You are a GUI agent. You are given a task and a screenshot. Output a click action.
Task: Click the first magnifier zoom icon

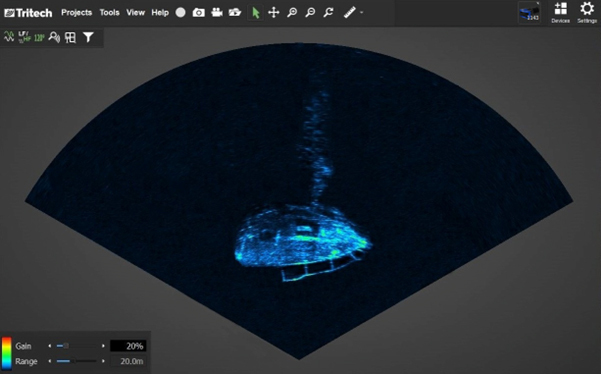[292, 13]
